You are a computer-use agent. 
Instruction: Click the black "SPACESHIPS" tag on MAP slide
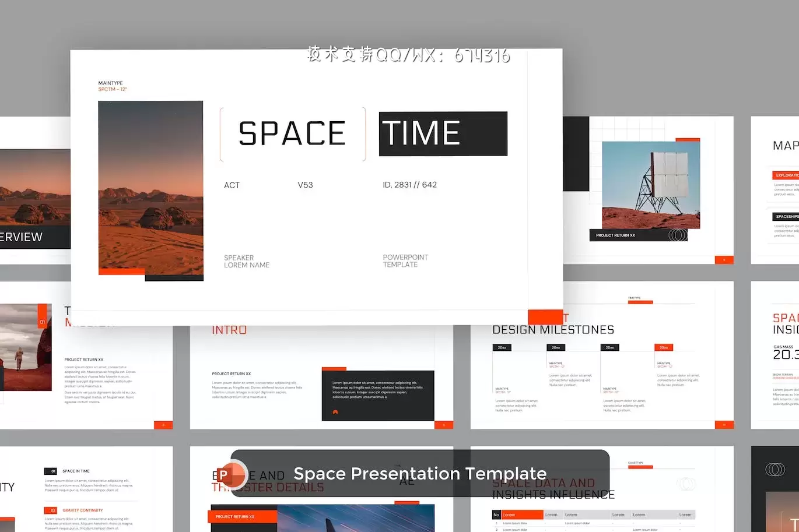point(786,217)
